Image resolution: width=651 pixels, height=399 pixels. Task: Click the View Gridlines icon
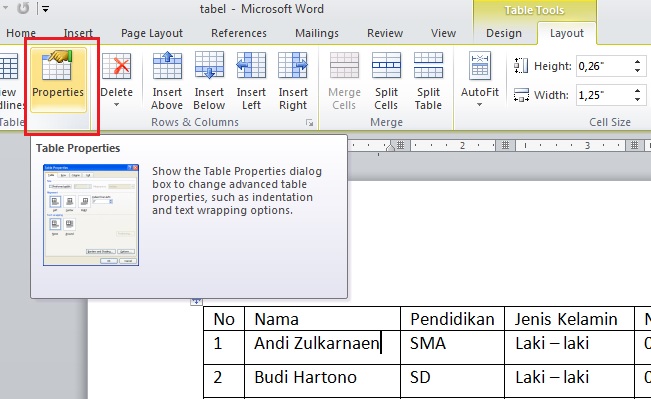9,66
